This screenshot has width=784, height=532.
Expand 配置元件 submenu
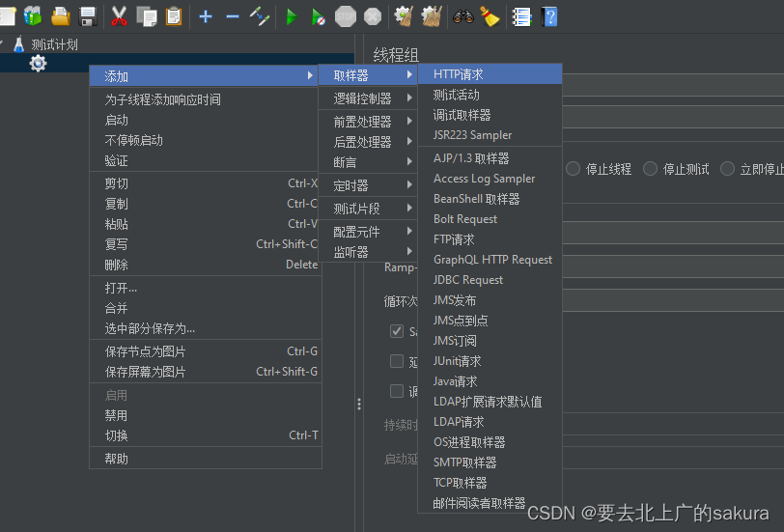[x=368, y=232]
